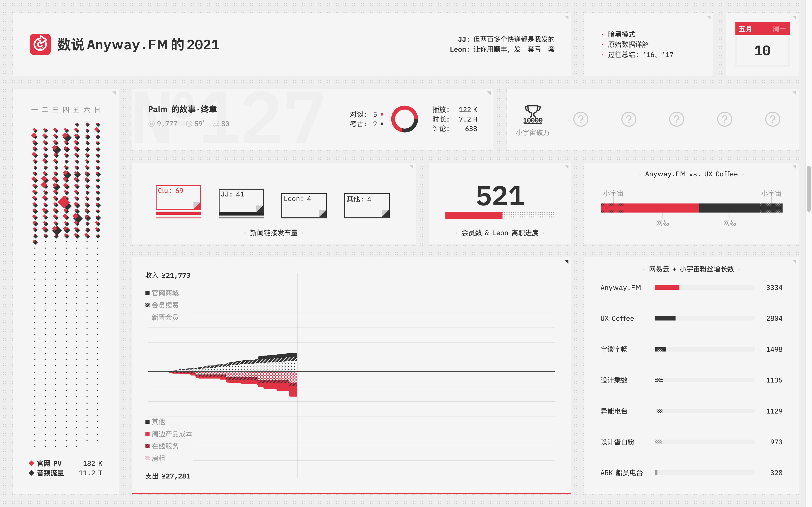
Task: Click the last locked question-mark achievement
Action: 772,119
